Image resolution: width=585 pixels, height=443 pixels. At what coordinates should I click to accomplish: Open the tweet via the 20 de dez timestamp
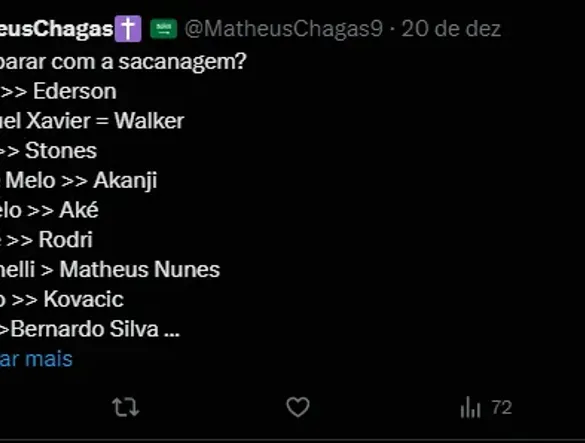pyautogui.click(x=451, y=29)
